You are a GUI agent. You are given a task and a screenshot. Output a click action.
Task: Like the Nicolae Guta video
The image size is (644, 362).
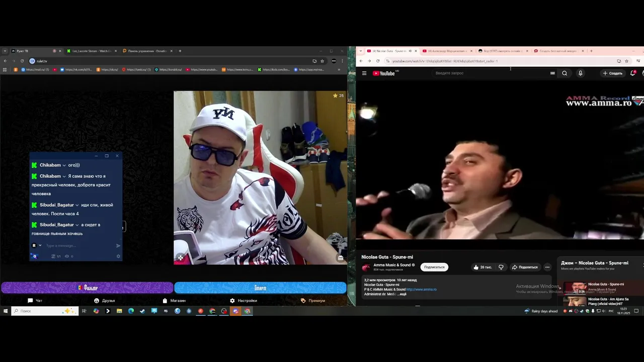tap(482, 267)
